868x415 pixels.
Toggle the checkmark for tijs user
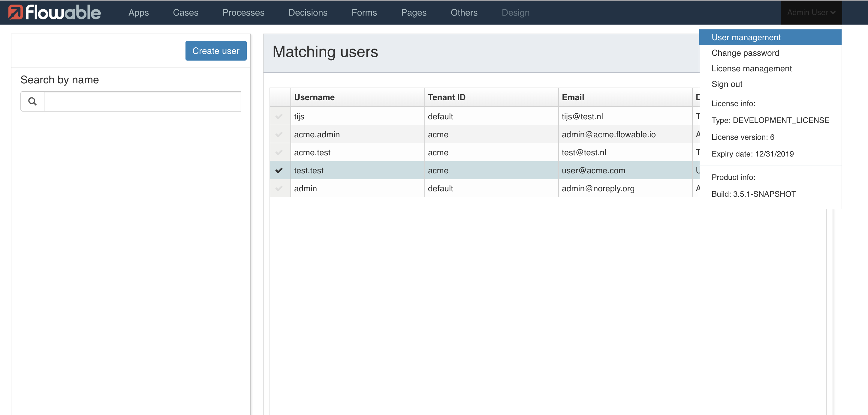pos(279,116)
